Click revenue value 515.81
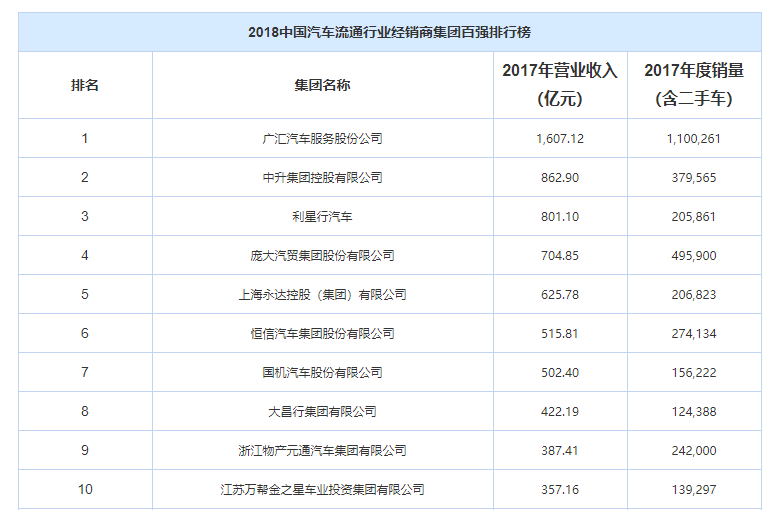This screenshot has height=510, width=781. (x=560, y=334)
